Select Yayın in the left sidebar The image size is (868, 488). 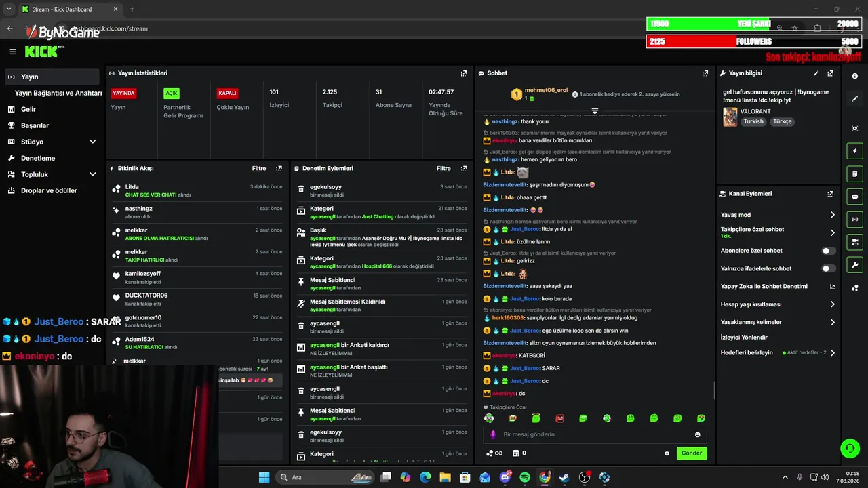tap(52, 77)
